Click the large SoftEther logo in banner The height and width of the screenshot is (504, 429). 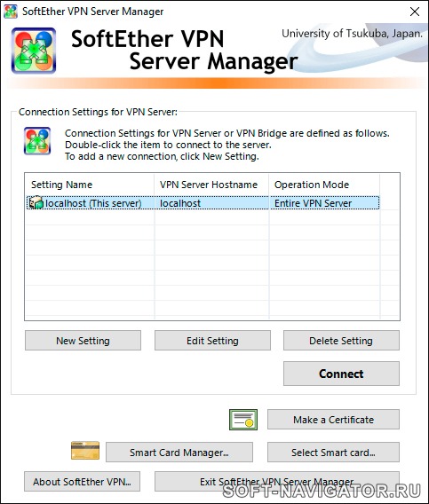tap(34, 51)
